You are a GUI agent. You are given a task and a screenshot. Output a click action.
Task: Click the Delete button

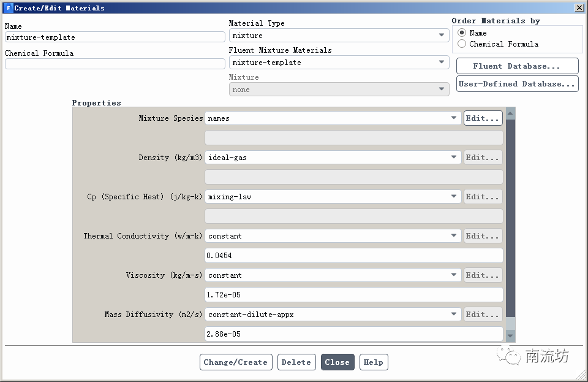296,362
